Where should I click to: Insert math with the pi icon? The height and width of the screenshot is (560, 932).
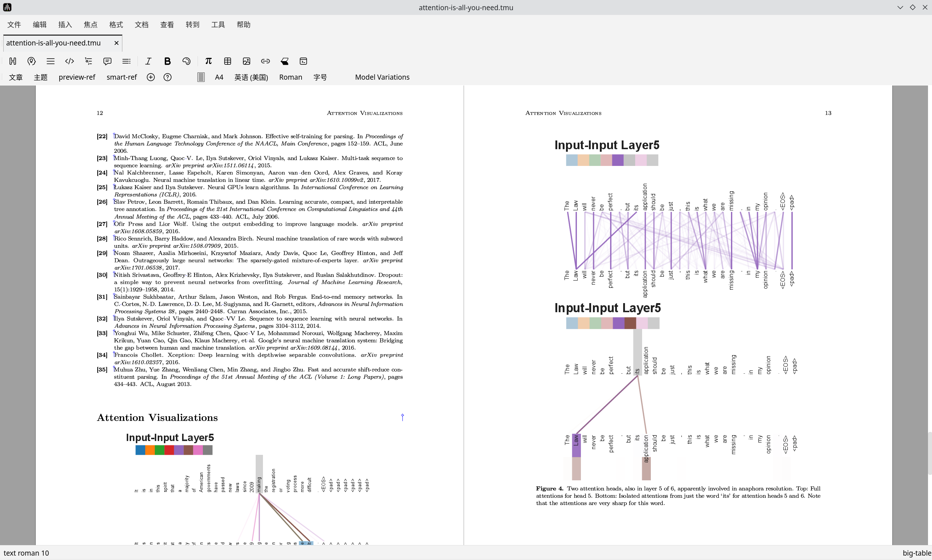tap(208, 61)
